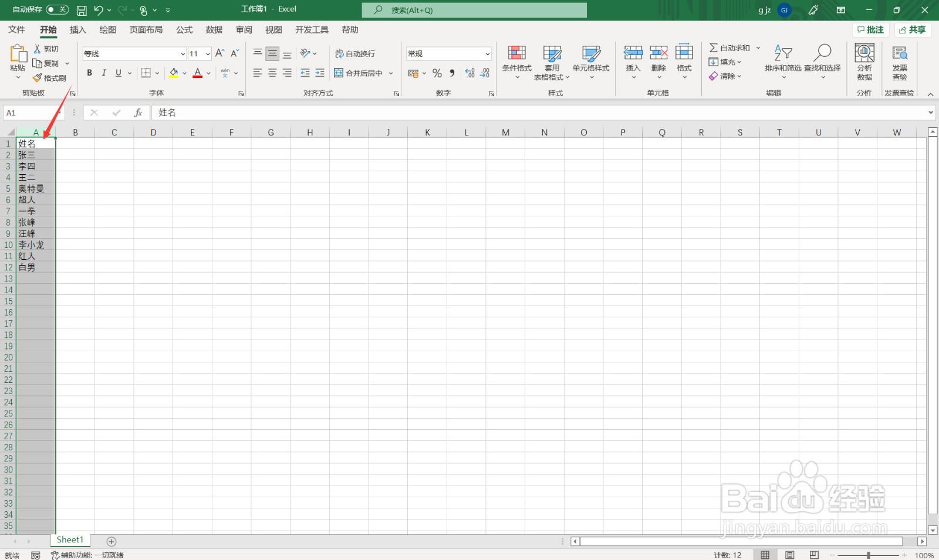Adjust the zoom slider in status bar
Viewport: 939px width, 560px height.
[x=868, y=555]
